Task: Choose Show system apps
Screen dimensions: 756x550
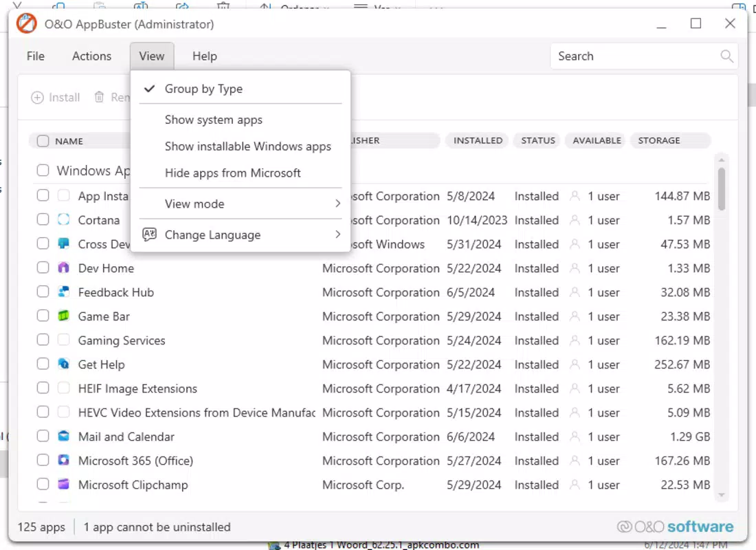Action: (241, 120)
